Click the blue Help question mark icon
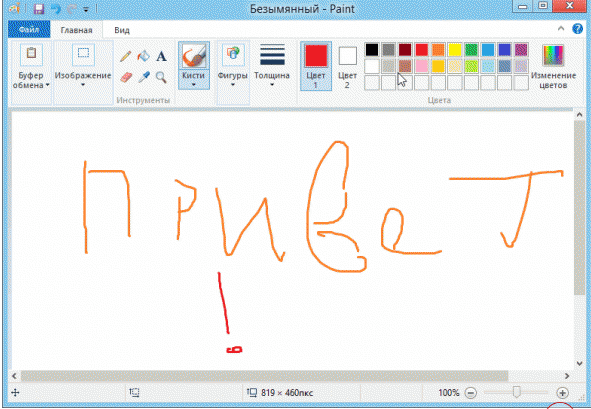The width and height of the screenshot is (591, 409). point(577,29)
